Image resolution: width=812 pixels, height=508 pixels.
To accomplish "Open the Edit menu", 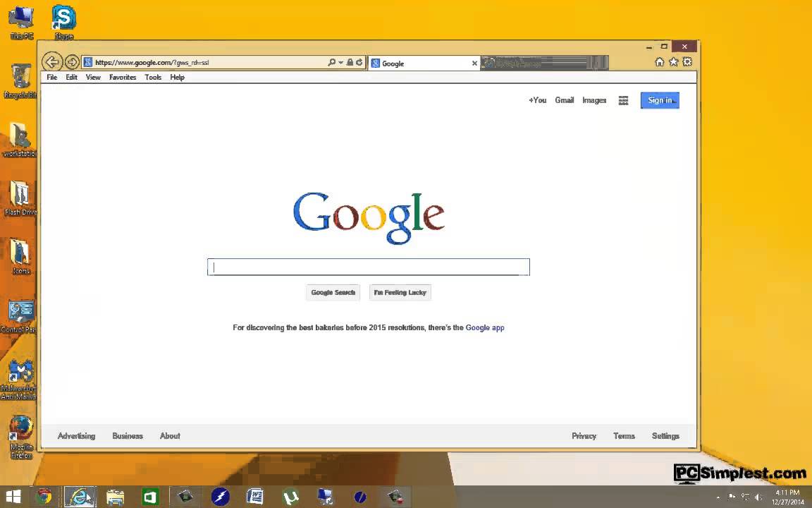I will (71, 77).
